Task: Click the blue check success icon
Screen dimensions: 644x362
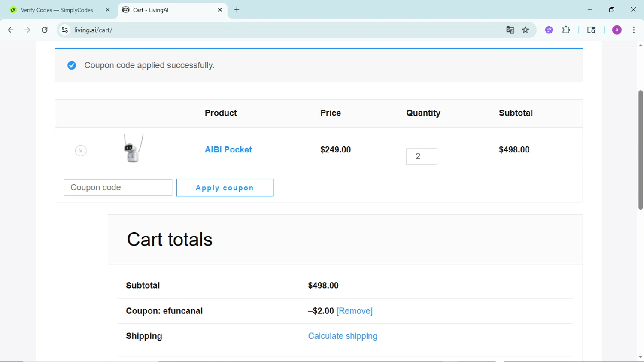Action: tap(72, 65)
